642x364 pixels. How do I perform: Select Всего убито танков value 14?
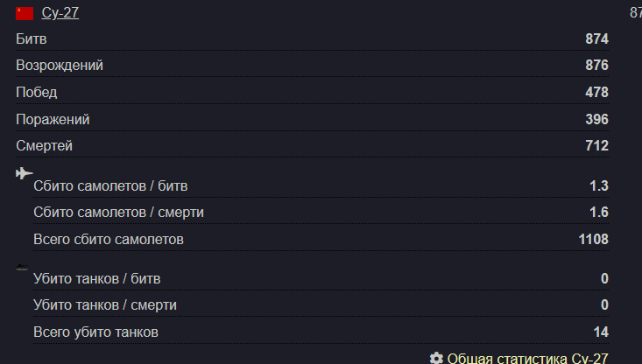pos(600,332)
